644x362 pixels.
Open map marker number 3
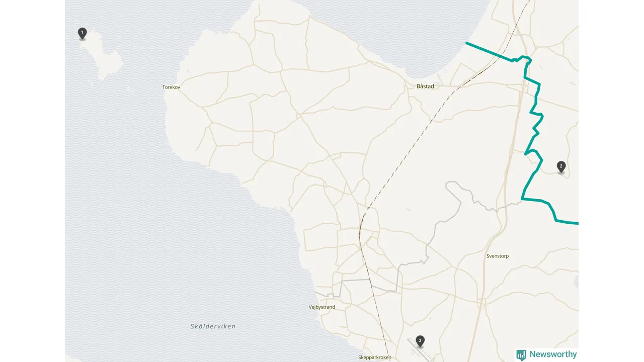coord(420,341)
